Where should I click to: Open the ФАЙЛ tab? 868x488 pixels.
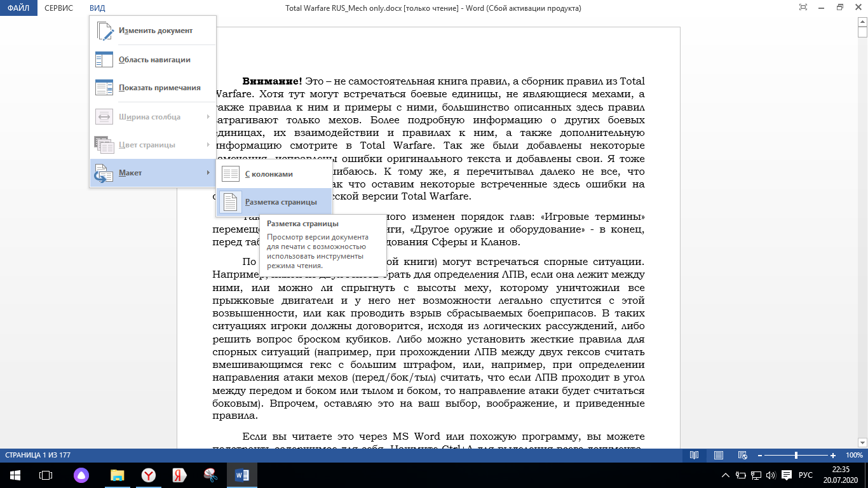point(18,8)
